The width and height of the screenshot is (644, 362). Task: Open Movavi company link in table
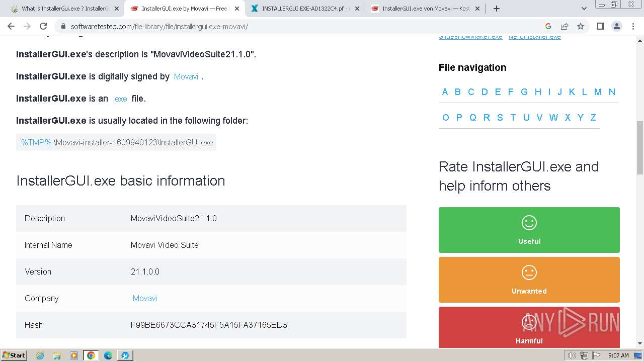145,298
